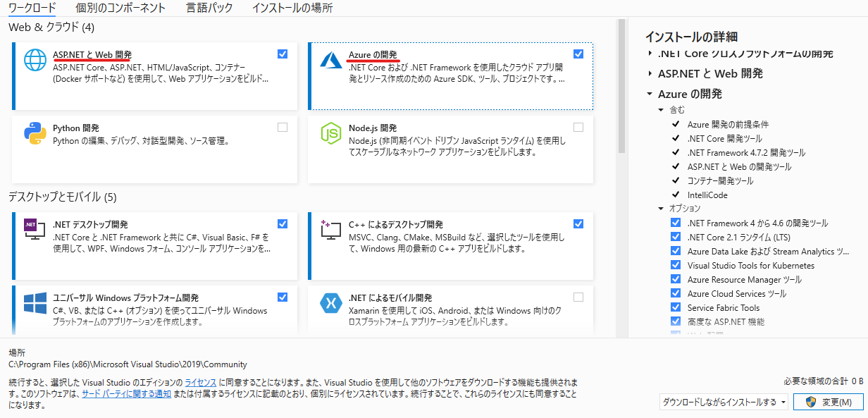Click the Azure の開発 logo icon

point(331,60)
